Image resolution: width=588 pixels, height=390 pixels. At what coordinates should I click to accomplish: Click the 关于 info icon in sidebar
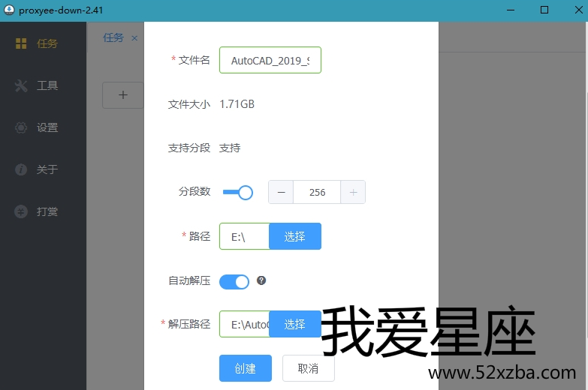[21, 169]
